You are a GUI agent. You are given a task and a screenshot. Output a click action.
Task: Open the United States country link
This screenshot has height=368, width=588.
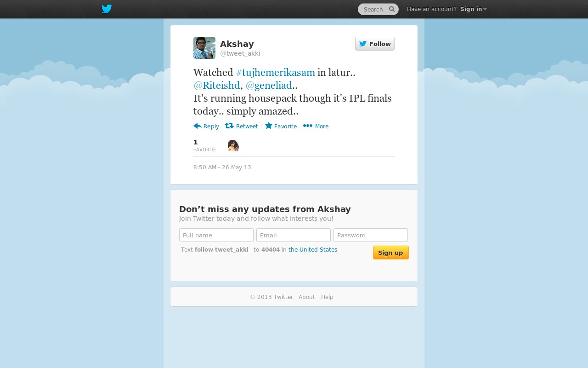pos(313,250)
